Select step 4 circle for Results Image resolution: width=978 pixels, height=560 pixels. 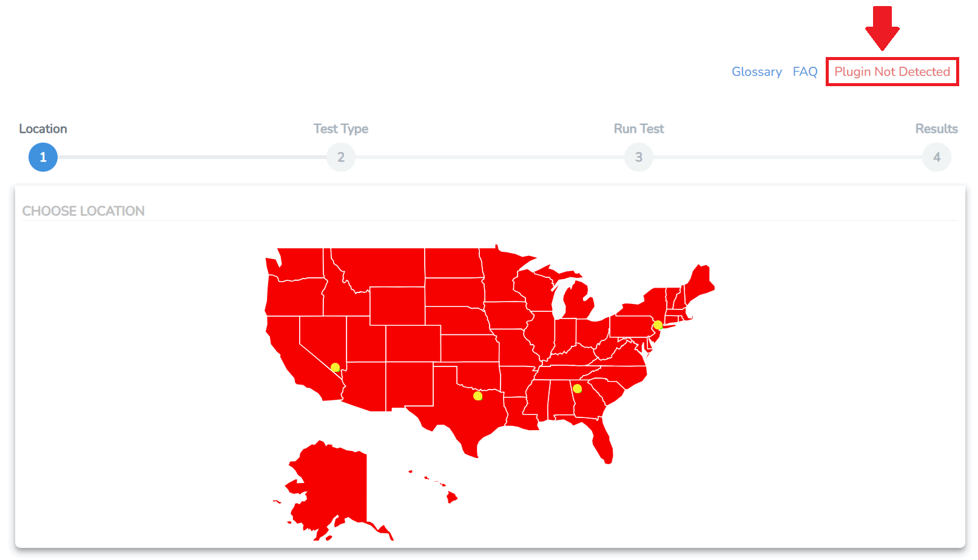coord(937,157)
